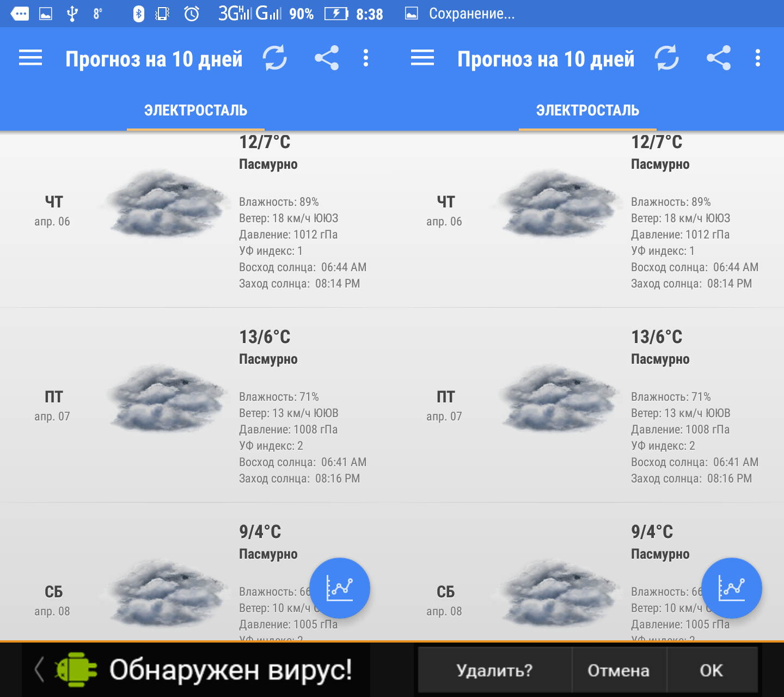Screen dimensions: 784x697
Task: Tap the cloud icon for ЧТ in left screen
Action: [x=164, y=204]
